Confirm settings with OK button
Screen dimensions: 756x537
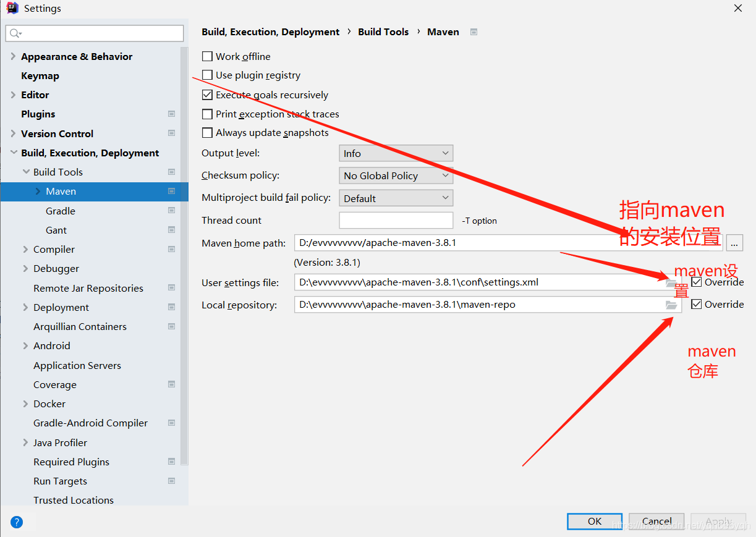pos(595,522)
